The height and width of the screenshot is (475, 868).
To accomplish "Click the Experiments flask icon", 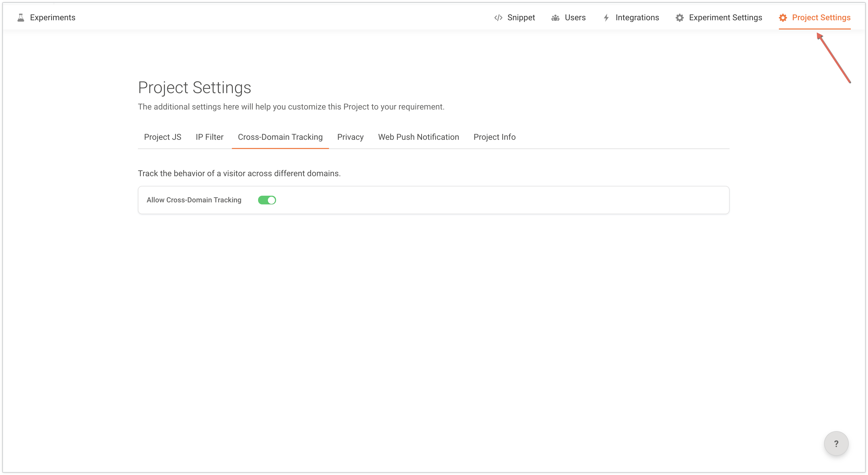I will (x=21, y=17).
